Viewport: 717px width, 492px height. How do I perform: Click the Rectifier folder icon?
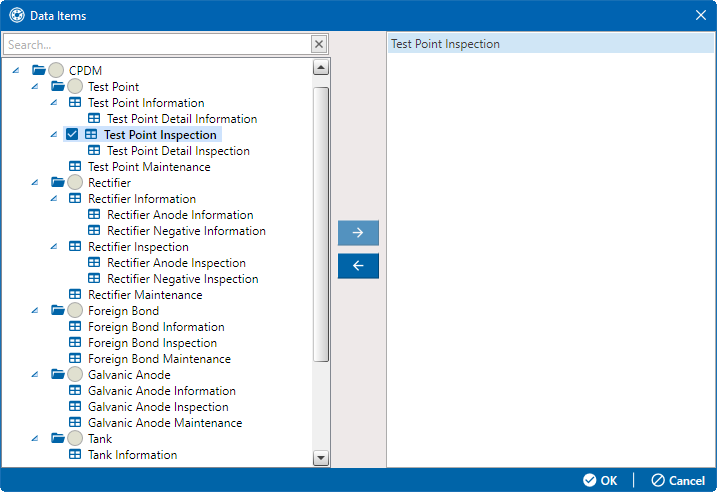(x=58, y=182)
